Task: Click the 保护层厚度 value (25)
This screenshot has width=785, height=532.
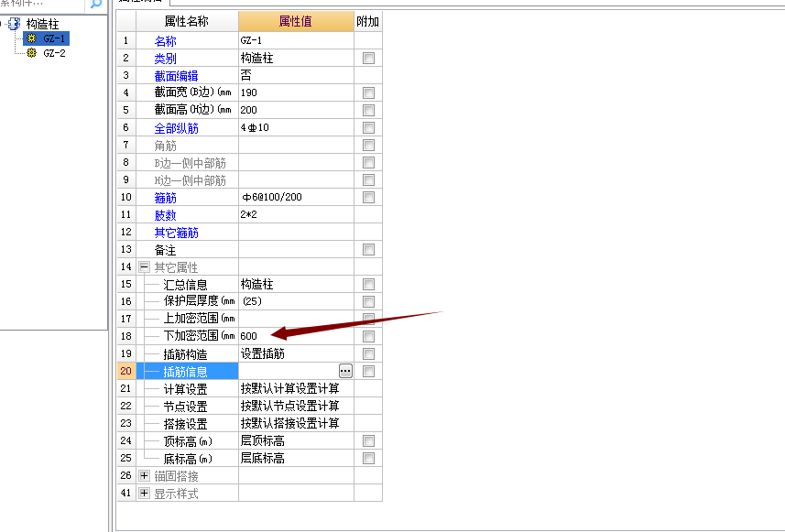Action: coord(296,301)
